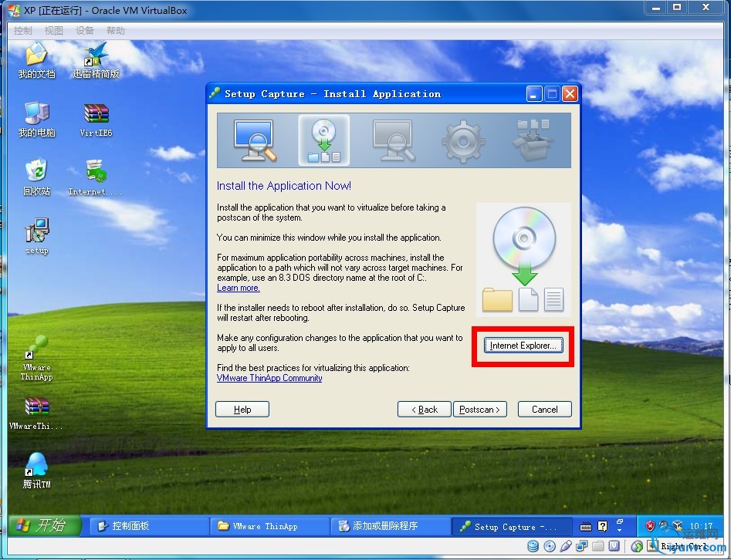
Task: Select the VirtIE6 archive icon
Action: click(x=96, y=120)
